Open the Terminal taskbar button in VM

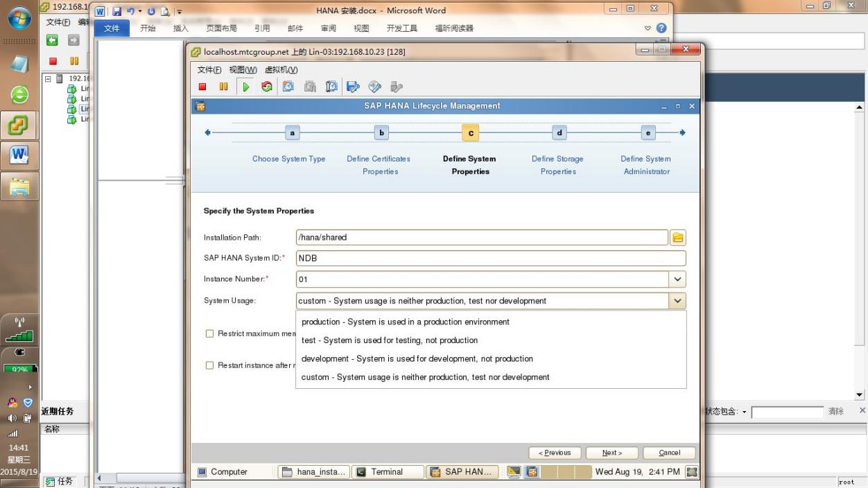click(x=387, y=472)
